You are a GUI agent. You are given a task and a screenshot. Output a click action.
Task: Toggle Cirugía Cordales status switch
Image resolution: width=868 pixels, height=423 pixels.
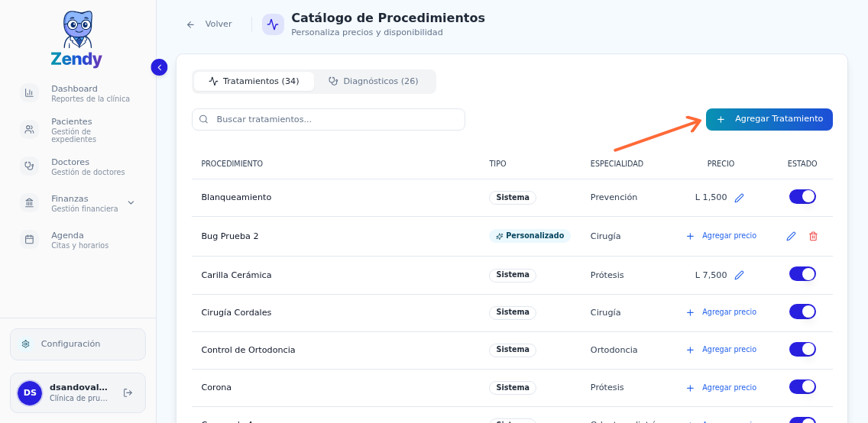pos(803,312)
